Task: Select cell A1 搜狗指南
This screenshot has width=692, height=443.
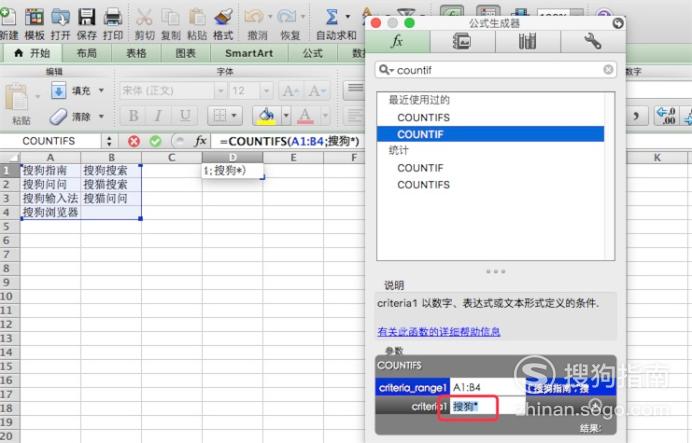Action: 51,170
